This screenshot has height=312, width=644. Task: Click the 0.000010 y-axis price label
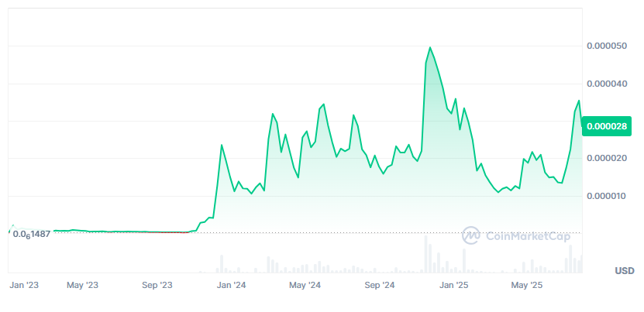pyautogui.click(x=607, y=196)
